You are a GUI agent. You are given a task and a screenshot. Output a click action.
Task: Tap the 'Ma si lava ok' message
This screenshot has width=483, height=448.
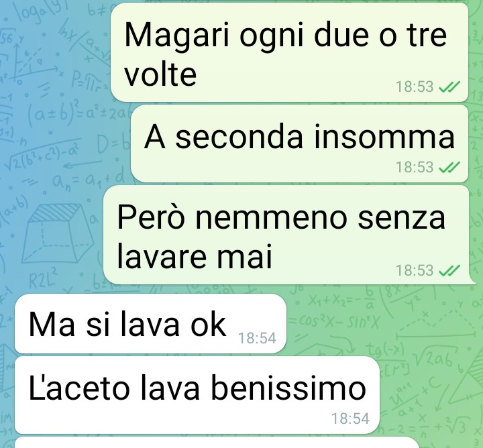pyautogui.click(x=150, y=324)
